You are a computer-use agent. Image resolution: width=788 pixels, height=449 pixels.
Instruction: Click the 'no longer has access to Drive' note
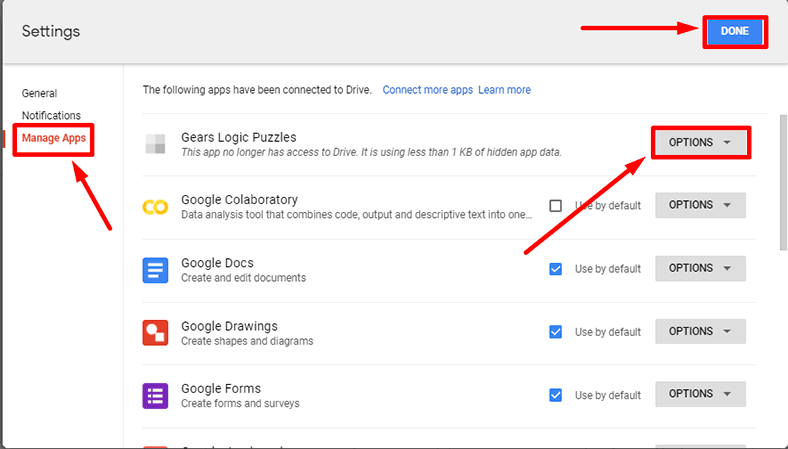371,152
